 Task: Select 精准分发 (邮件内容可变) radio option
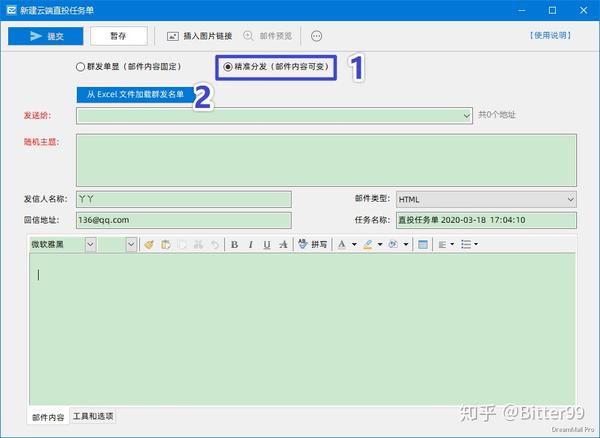[x=276, y=67]
